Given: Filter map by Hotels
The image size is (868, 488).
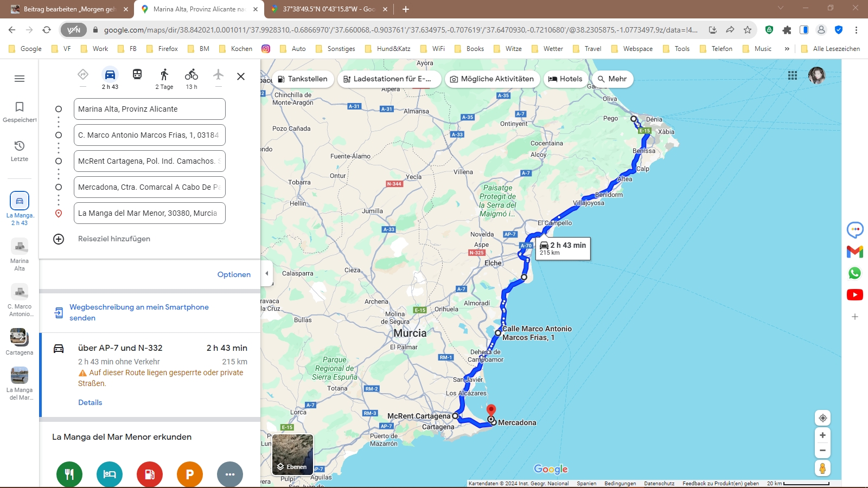Looking at the screenshot, I should click(x=565, y=79).
